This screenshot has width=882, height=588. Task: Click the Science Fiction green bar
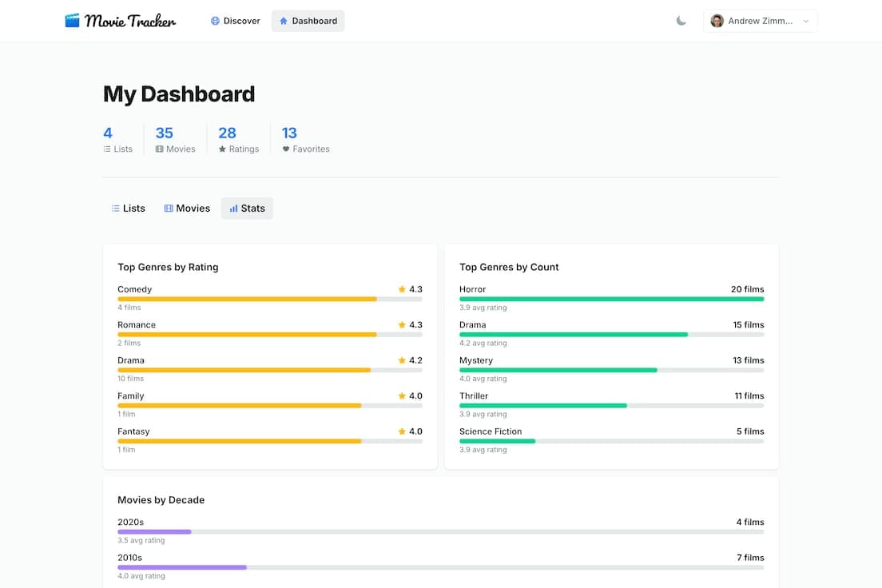pyautogui.click(x=497, y=441)
